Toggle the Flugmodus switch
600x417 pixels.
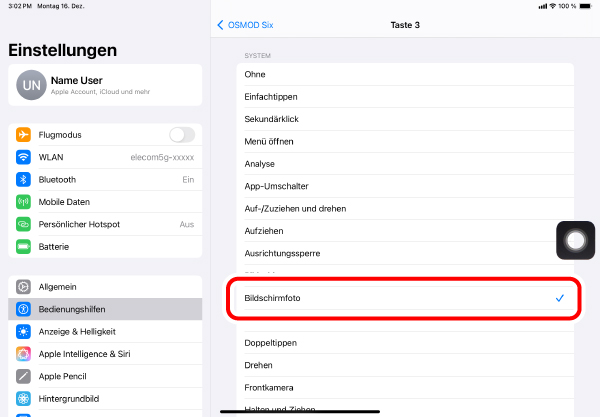pyautogui.click(x=182, y=135)
